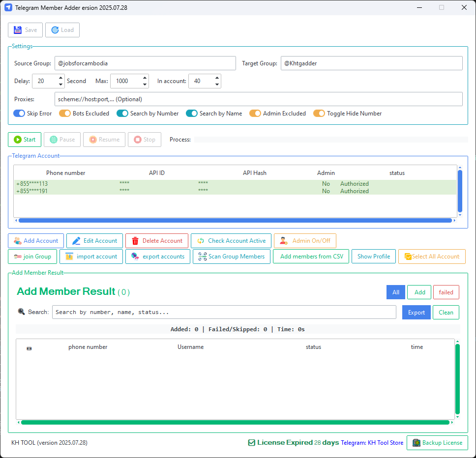Viewport: 476px width, 458px height.
Task: Decrease the Max value with down arrow
Action: (x=145, y=85)
